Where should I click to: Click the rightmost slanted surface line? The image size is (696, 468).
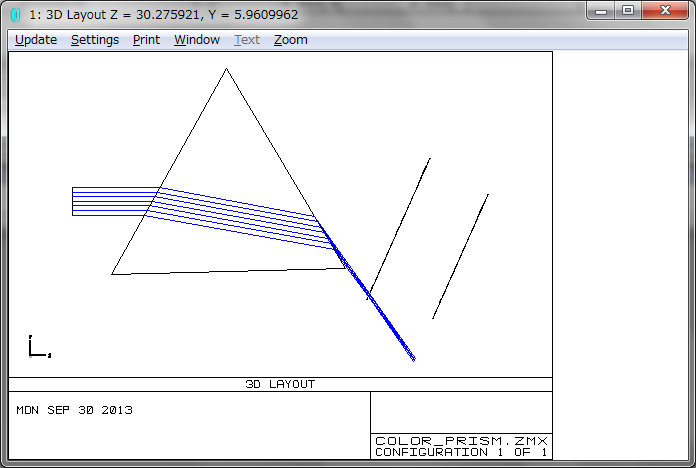[x=461, y=256]
